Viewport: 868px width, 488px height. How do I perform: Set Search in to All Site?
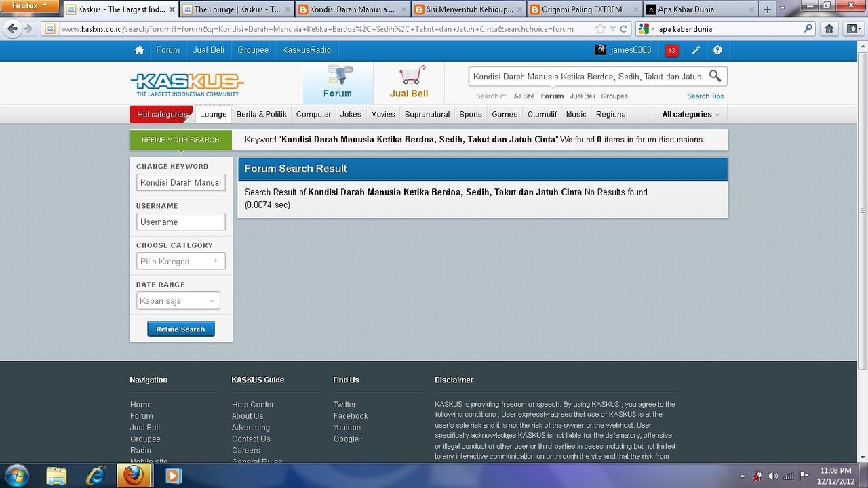coord(524,96)
